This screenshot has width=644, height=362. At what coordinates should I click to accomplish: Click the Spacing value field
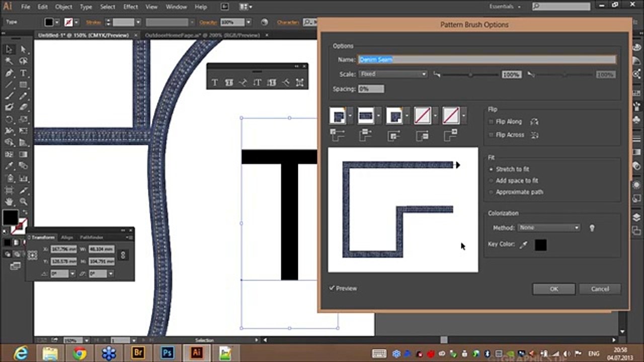click(x=371, y=89)
